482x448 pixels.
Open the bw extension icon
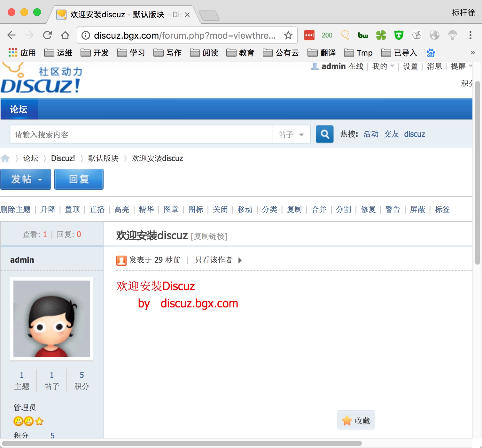363,35
